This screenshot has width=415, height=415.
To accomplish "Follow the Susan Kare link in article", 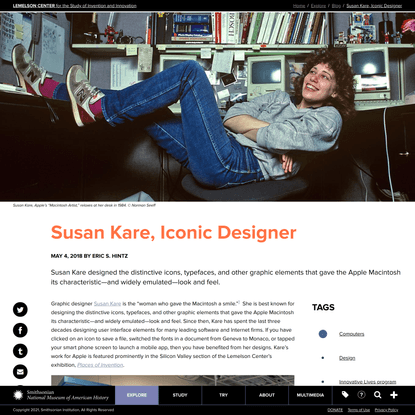I will click(107, 304).
